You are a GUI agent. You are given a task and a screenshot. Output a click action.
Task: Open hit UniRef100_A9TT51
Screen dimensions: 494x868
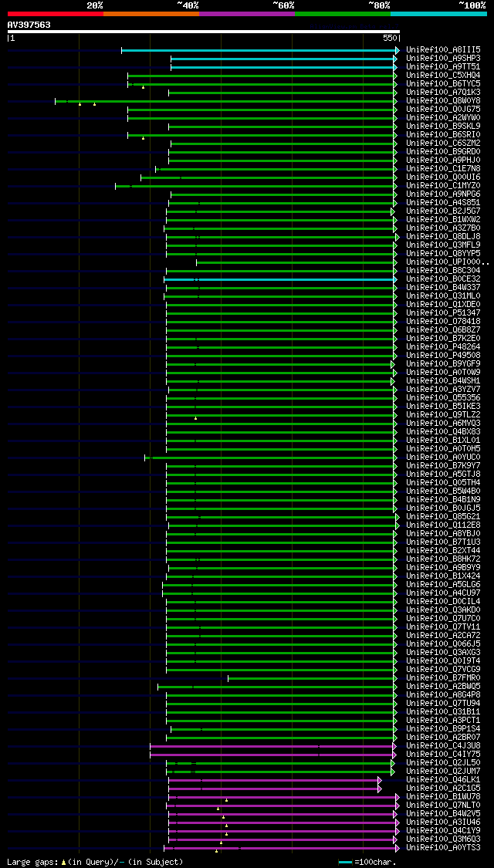pos(443,66)
